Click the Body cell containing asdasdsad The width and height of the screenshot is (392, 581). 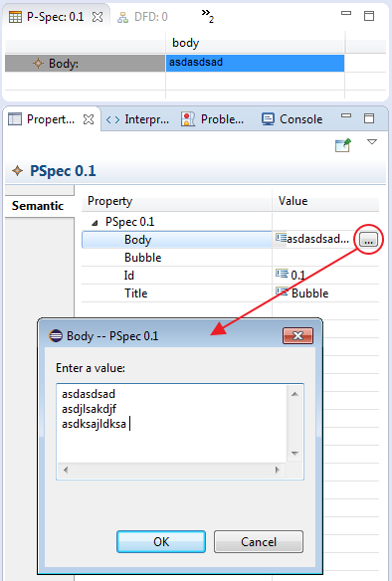coord(255,63)
